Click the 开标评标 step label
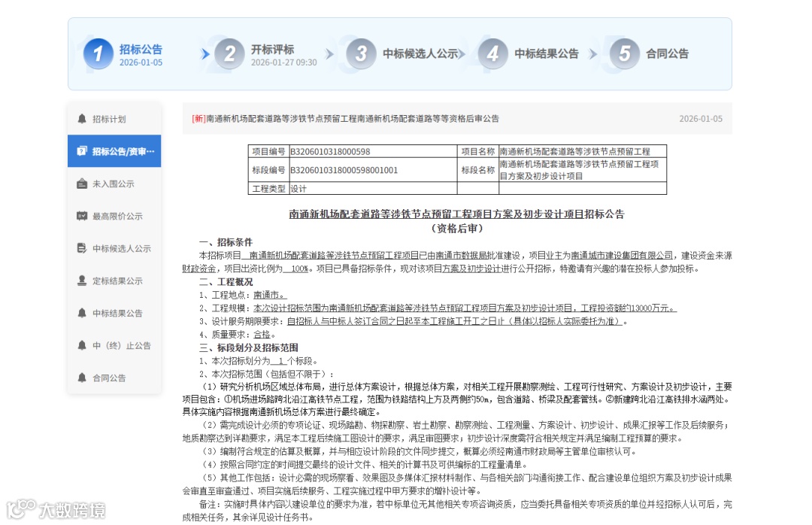The height and width of the screenshot is (525, 812). click(272, 49)
